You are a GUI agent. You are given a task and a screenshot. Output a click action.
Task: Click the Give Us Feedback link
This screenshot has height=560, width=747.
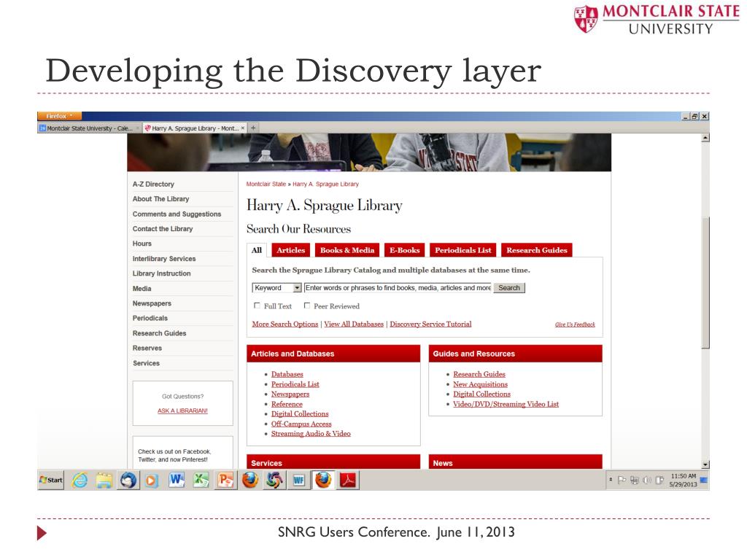pyautogui.click(x=575, y=324)
